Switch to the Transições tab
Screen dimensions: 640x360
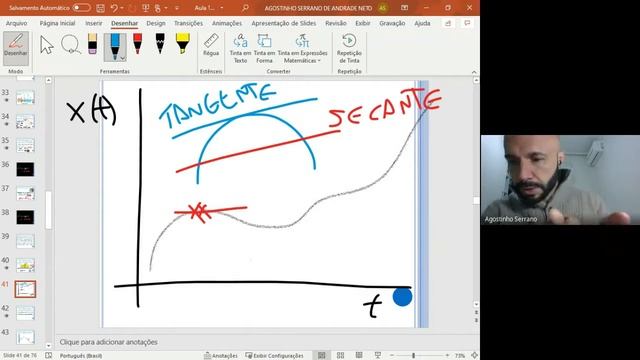(x=189, y=23)
